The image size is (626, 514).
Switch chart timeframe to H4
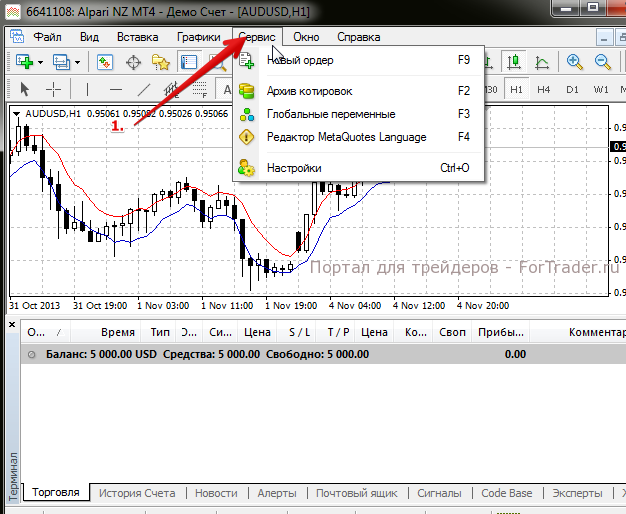(544, 89)
